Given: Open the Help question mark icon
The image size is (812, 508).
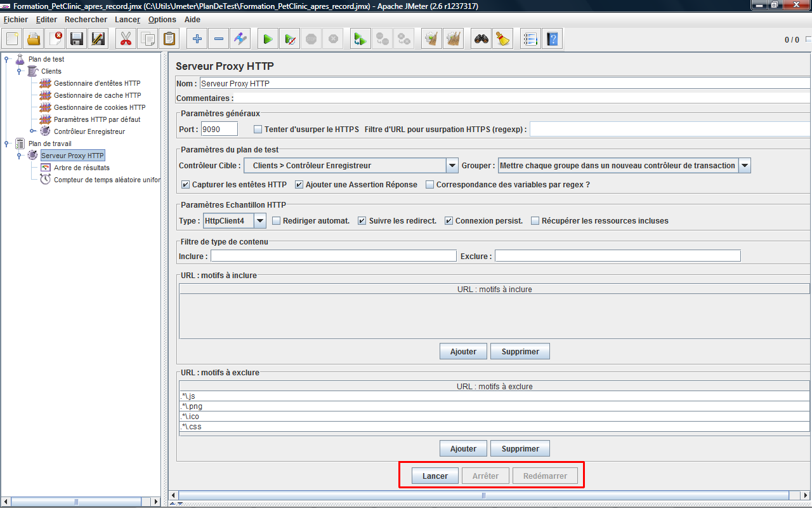Looking at the screenshot, I should click(552, 39).
